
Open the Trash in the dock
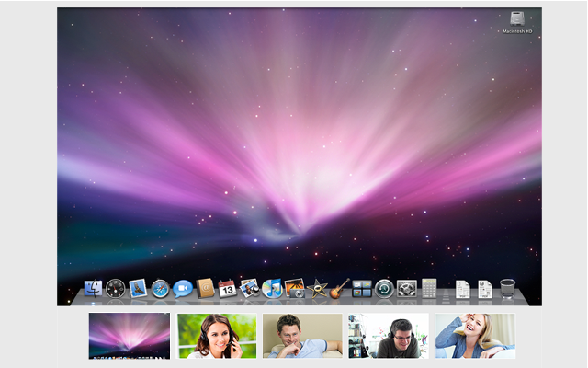click(x=508, y=289)
